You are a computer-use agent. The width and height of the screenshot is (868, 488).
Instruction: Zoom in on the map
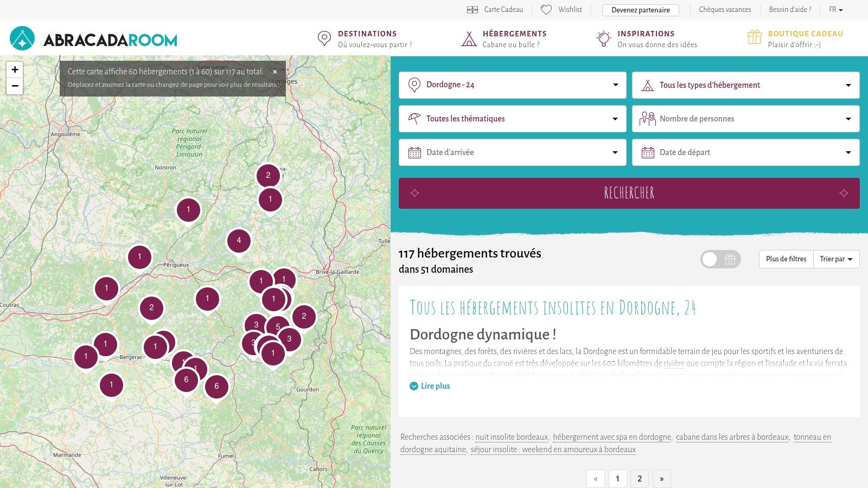(15, 69)
